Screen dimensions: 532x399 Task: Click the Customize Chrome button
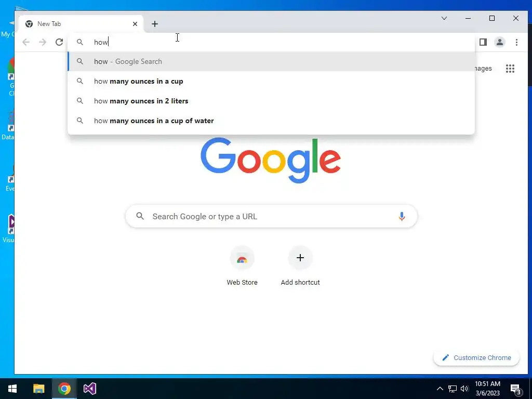pos(476,357)
